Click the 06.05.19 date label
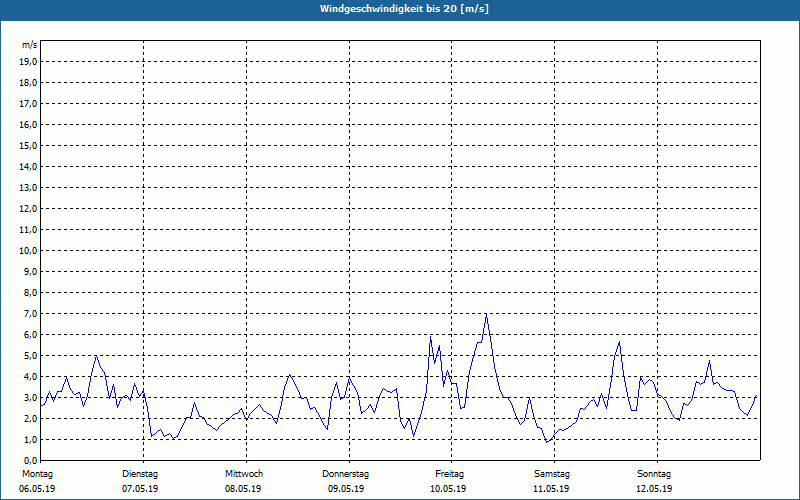The width and height of the screenshot is (800, 500). 37,489
